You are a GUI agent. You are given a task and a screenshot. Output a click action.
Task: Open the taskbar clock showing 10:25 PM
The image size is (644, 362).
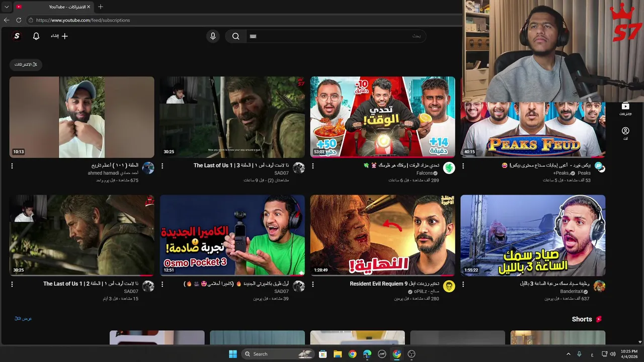[629, 354]
